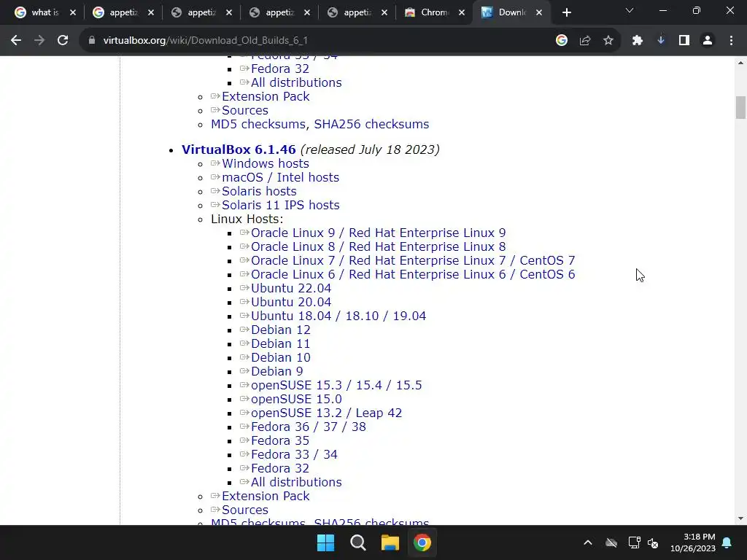Close the 'what is' tab
Image resolution: width=747 pixels, height=560 pixels.
[73, 13]
